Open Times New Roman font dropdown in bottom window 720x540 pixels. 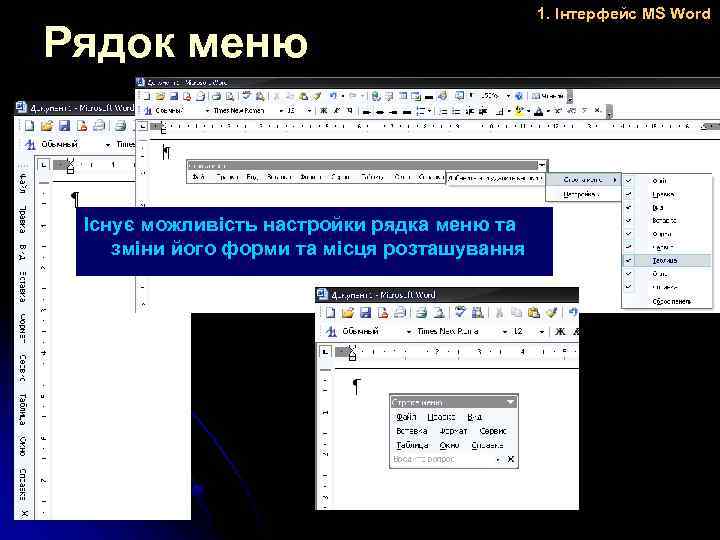pos(505,332)
